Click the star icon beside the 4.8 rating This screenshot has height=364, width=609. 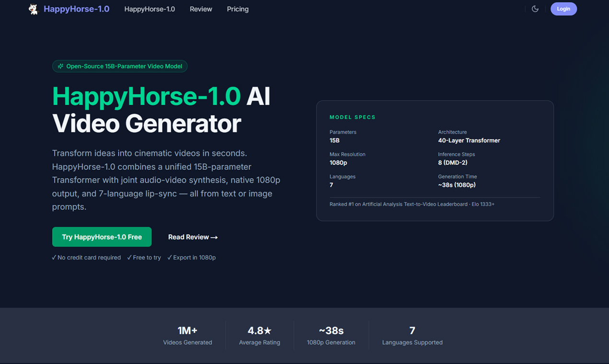pos(268,330)
